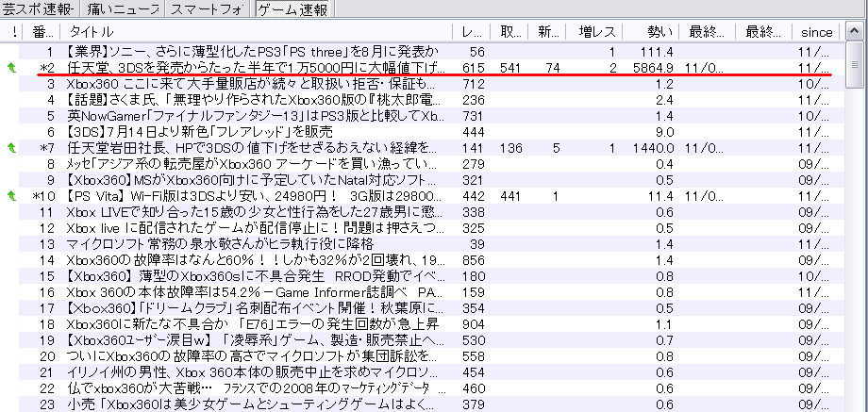Click fetched count 441 on thread 10
Viewport: 868px width, 412px height.
pos(509,196)
